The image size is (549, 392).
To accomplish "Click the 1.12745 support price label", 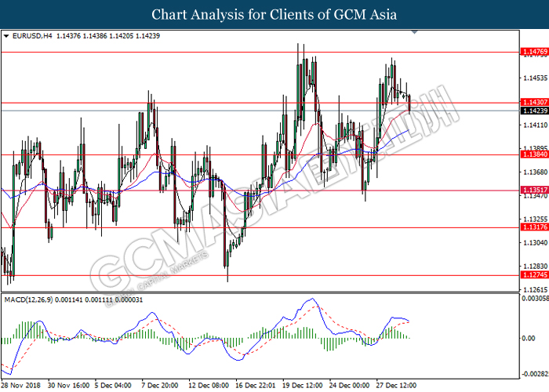I will pyautogui.click(x=534, y=275).
